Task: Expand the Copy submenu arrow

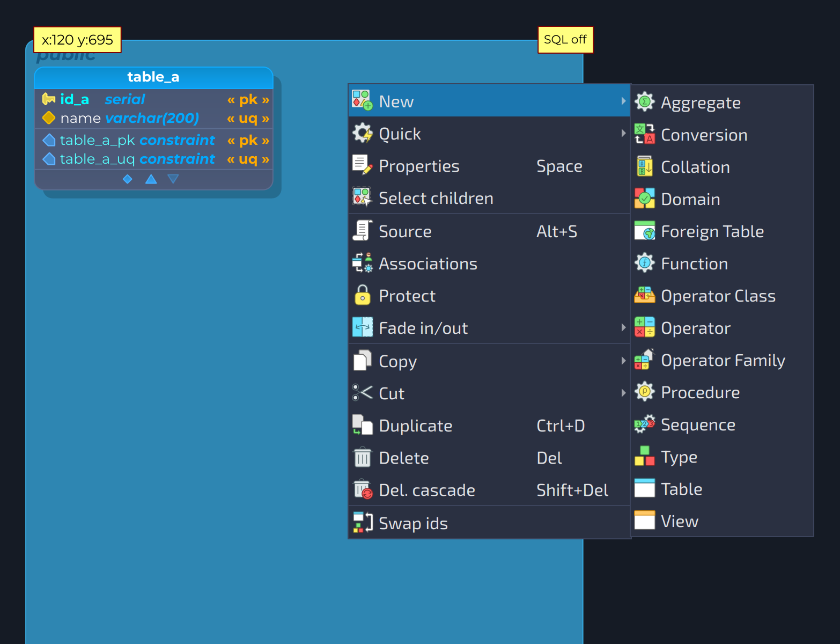Action: (623, 361)
